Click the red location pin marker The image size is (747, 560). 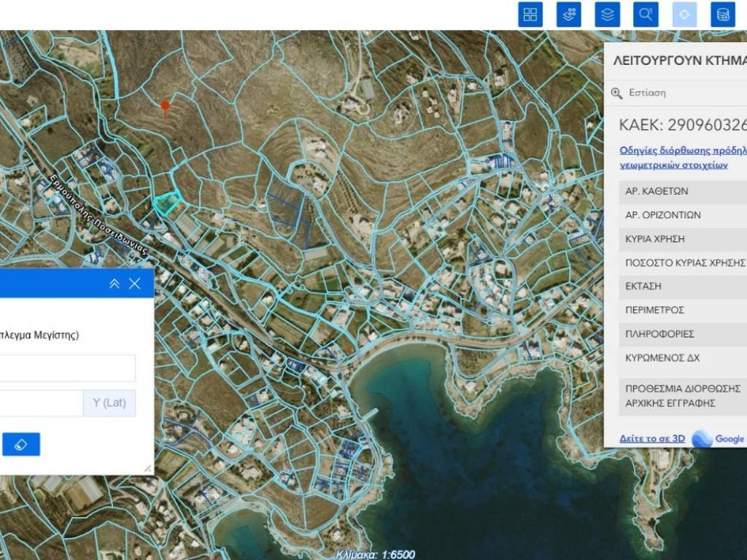(166, 106)
